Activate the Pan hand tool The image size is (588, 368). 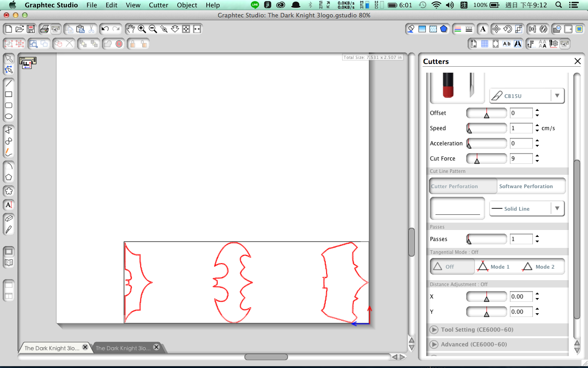(x=131, y=29)
